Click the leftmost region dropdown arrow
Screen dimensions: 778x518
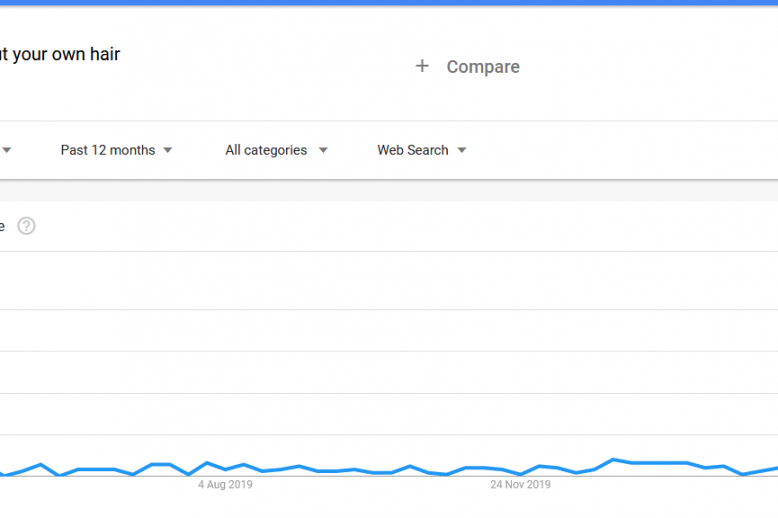point(6,151)
